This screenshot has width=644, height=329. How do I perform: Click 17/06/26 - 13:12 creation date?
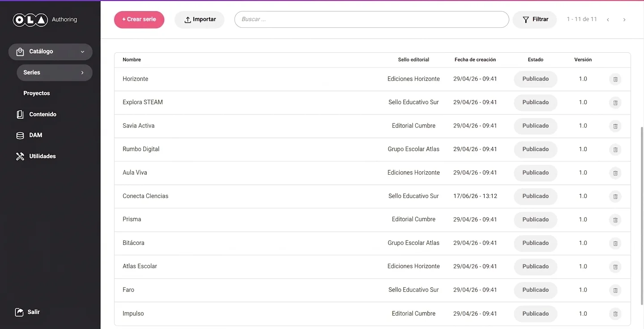475,196
